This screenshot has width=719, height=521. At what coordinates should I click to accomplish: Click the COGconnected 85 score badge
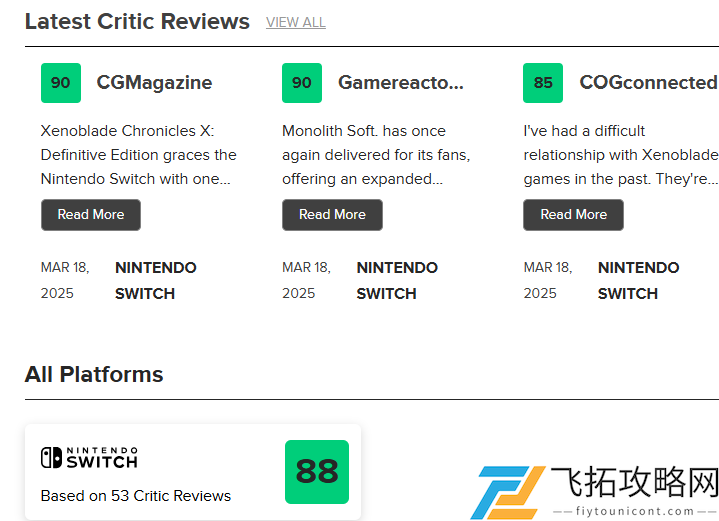[x=543, y=83]
